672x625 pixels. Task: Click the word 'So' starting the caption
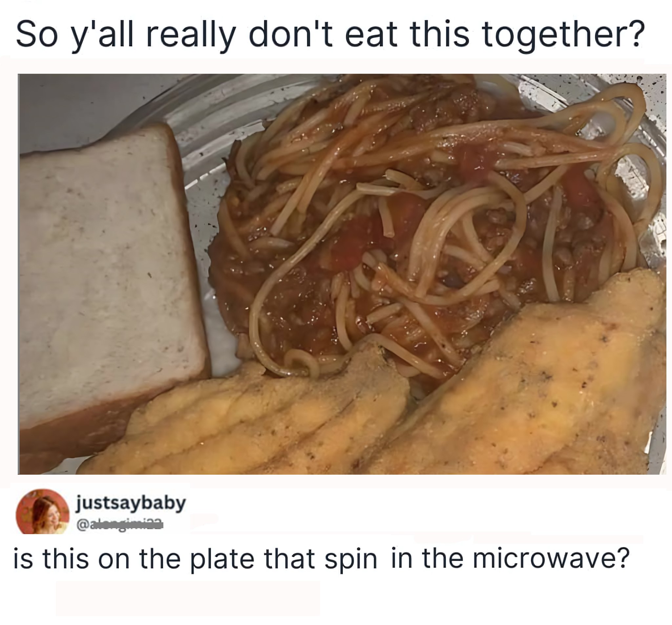click(36, 35)
